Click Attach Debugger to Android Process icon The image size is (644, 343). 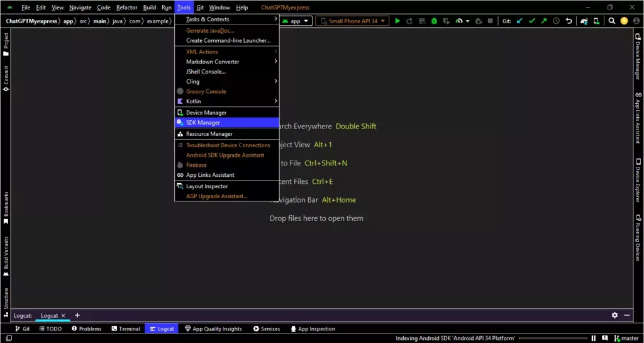coord(478,21)
